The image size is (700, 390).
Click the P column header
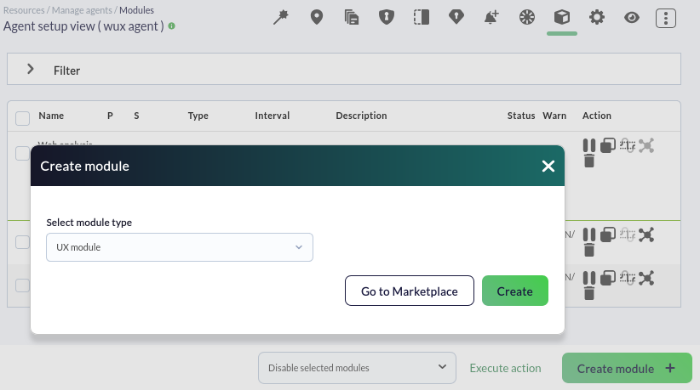(x=110, y=116)
